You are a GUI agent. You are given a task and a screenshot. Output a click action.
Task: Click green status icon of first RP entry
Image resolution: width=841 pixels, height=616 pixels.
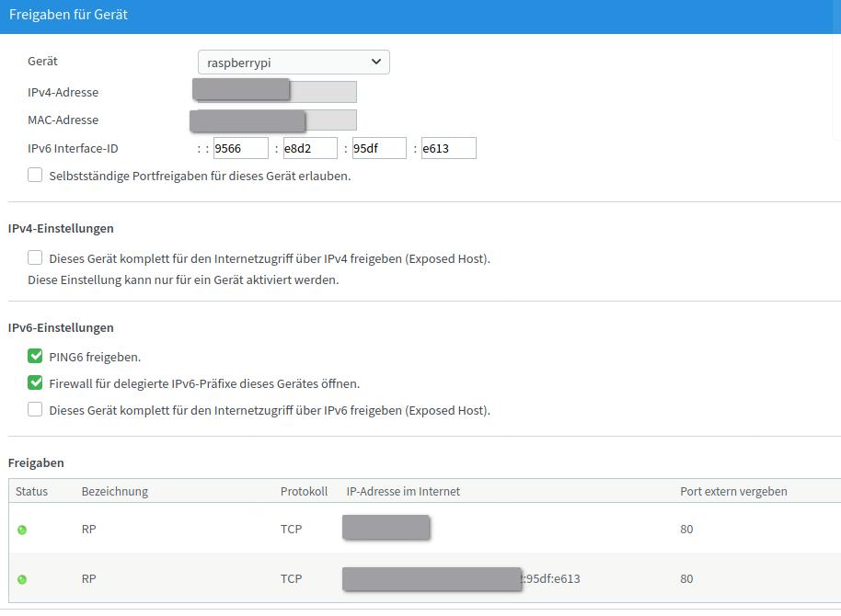coord(22,530)
